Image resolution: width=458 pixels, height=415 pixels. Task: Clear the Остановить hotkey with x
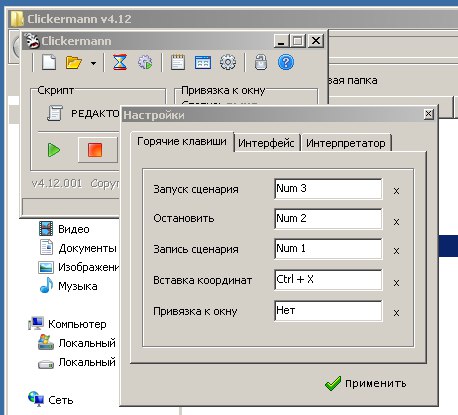396,222
